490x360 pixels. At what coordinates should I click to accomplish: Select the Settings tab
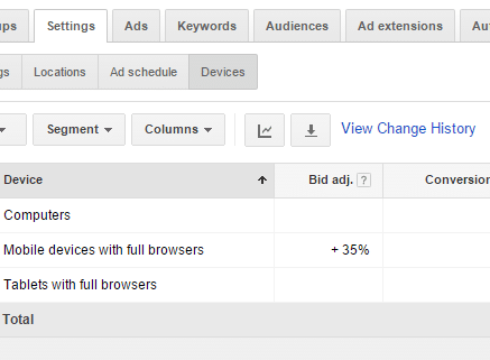point(71,26)
